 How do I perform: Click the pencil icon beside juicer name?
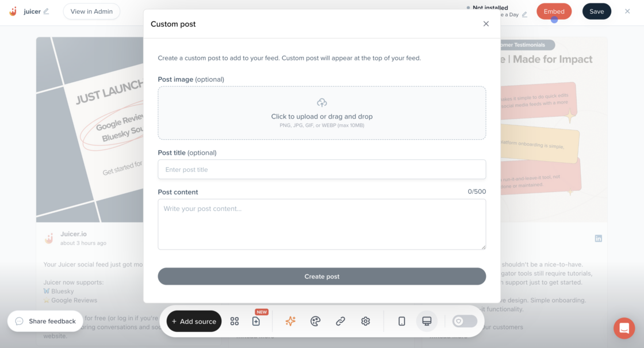pyautogui.click(x=47, y=12)
